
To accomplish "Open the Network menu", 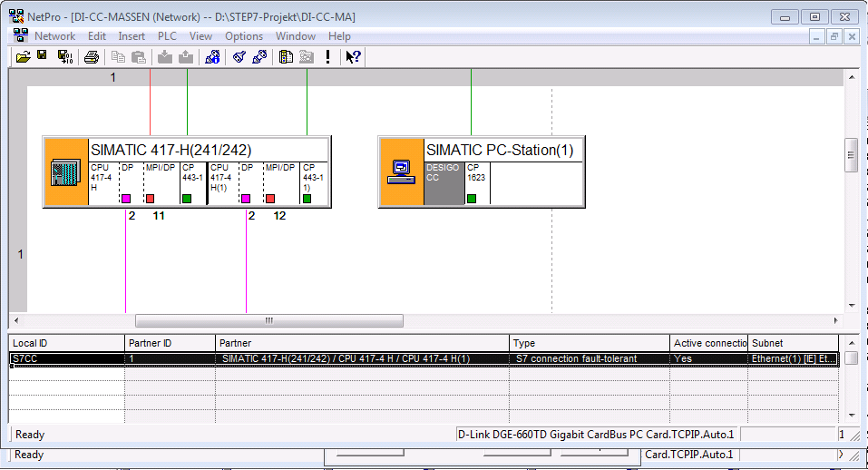I will click(x=54, y=36).
